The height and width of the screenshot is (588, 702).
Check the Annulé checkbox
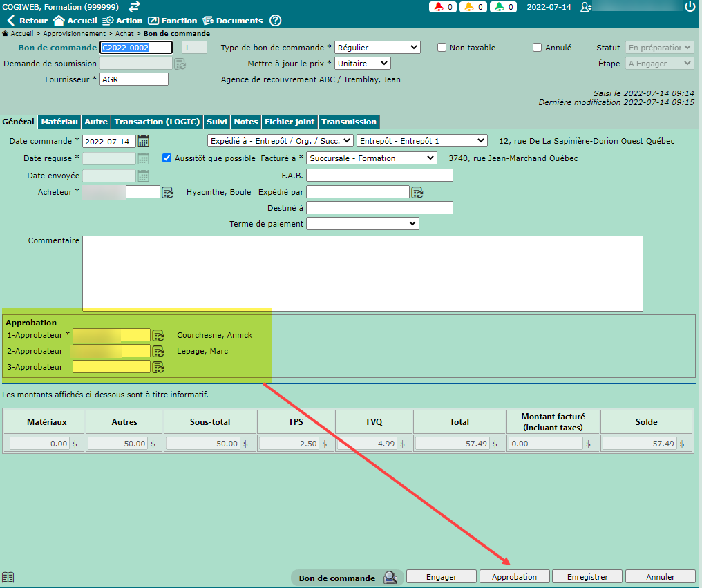tap(538, 48)
